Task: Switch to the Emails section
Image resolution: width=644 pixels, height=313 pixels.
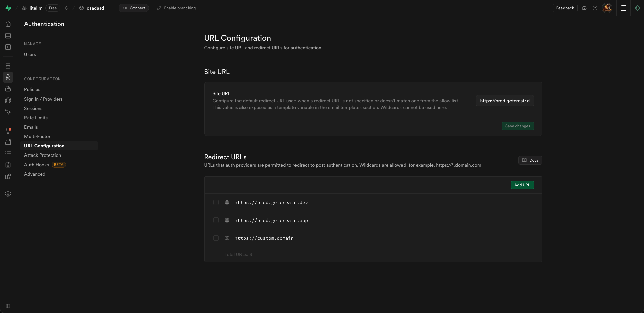Action: [31, 127]
